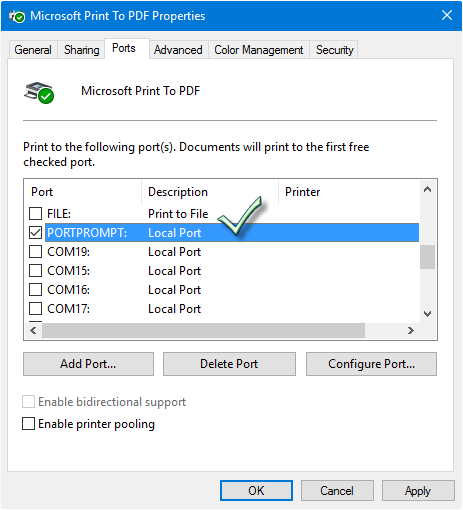Select the COM17: row label
This screenshot has height=510, width=463.
point(69,309)
